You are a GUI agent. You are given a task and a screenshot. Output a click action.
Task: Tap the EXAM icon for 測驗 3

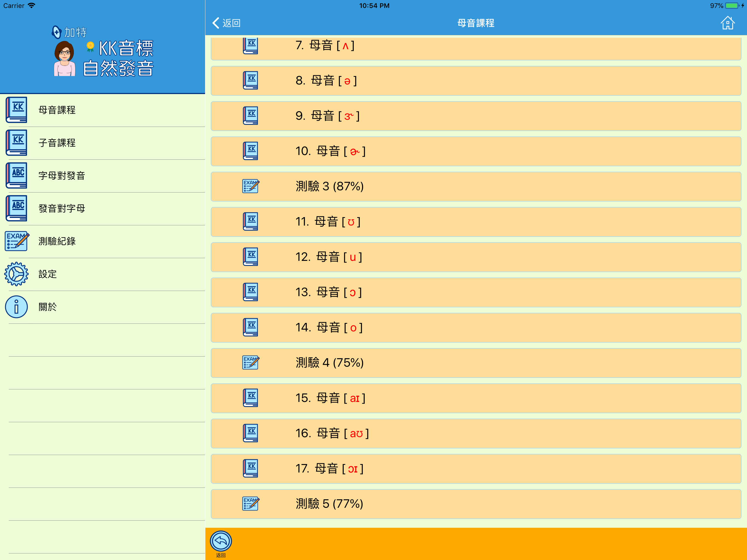[251, 186]
